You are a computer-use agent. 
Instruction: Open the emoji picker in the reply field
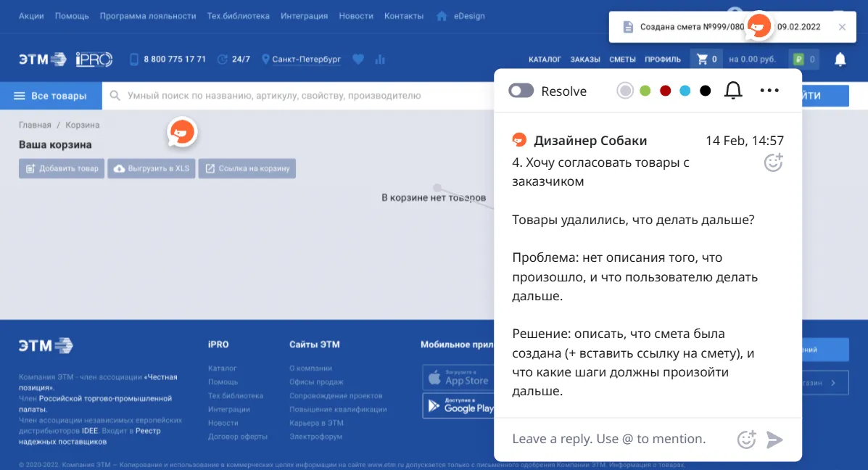coord(746,439)
